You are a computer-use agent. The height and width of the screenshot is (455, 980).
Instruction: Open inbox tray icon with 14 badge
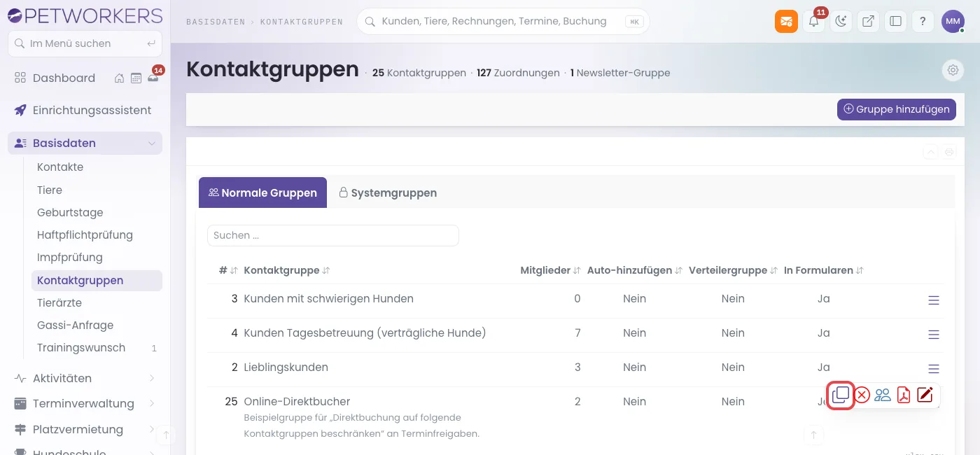coord(153,77)
